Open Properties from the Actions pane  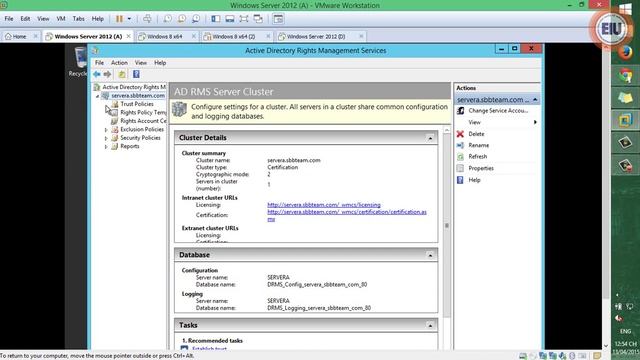click(481, 168)
